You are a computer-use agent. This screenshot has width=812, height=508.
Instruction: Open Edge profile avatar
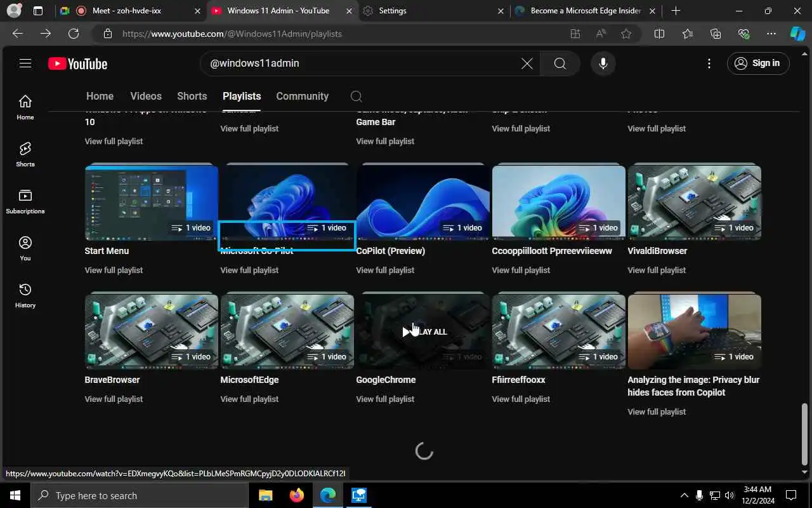pos(14,11)
